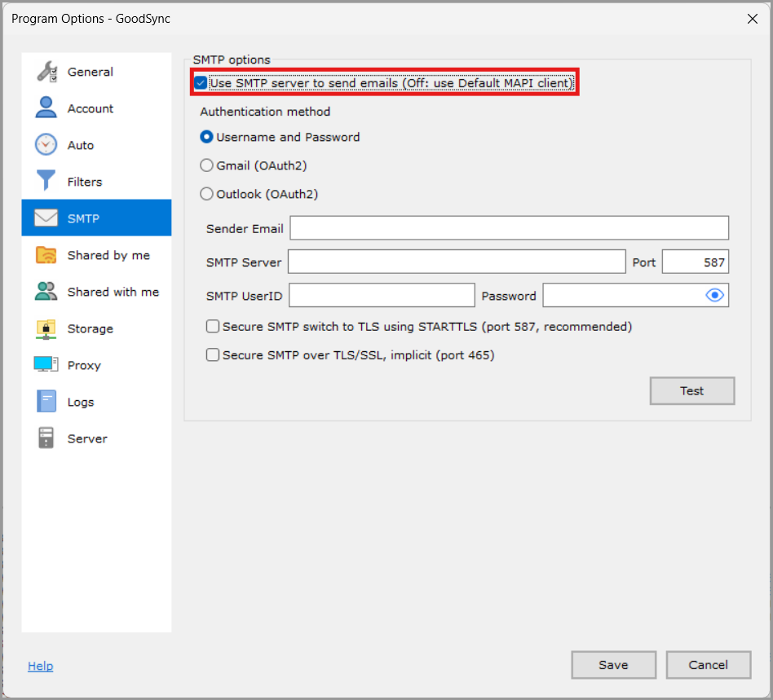Click the Shared with me people icon
The height and width of the screenshot is (700, 773).
point(46,291)
